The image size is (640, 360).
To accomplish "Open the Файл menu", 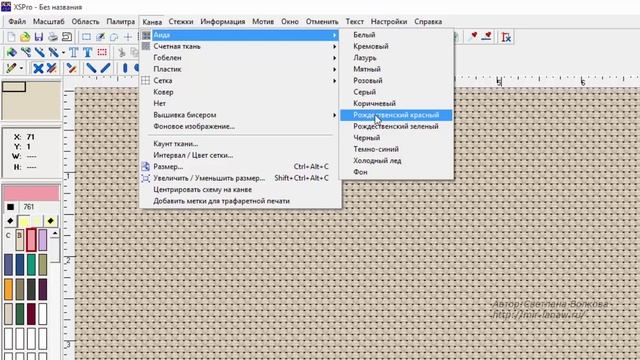I will pos(17,22).
